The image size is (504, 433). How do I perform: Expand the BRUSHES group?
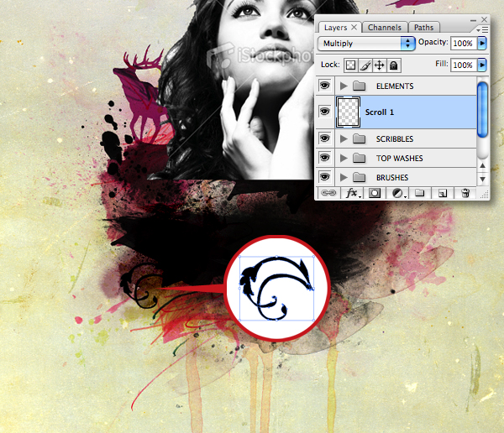point(344,177)
